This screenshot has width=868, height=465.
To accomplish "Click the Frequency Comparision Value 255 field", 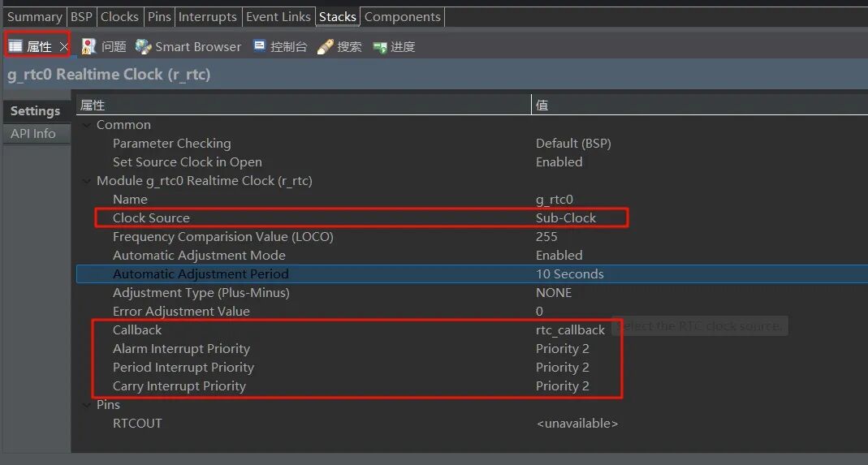I will (546, 236).
